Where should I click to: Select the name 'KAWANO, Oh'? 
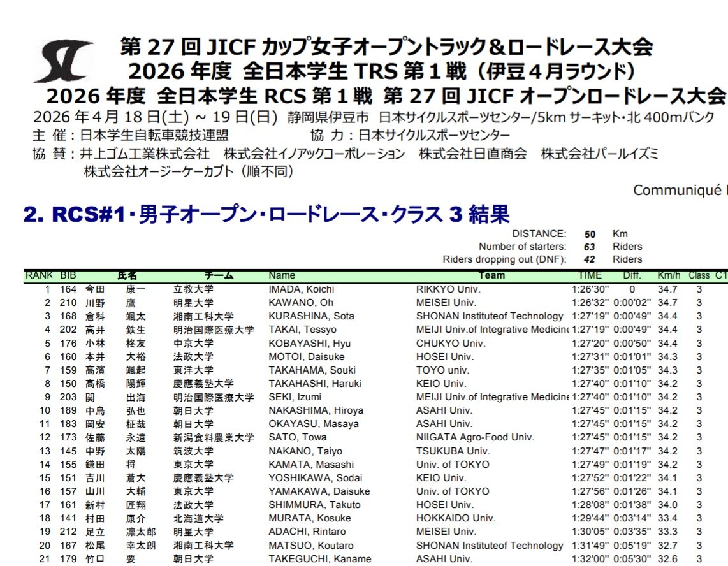tap(301, 303)
